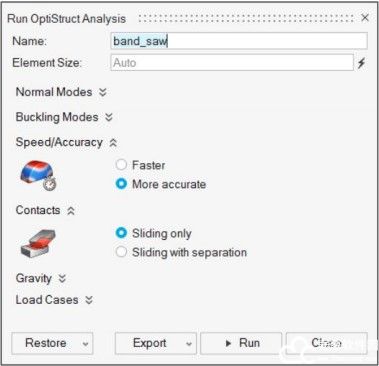Viewport: 379px width, 366px height.
Task: Expand the Buckling Modes section
Action: click(109, 117)
